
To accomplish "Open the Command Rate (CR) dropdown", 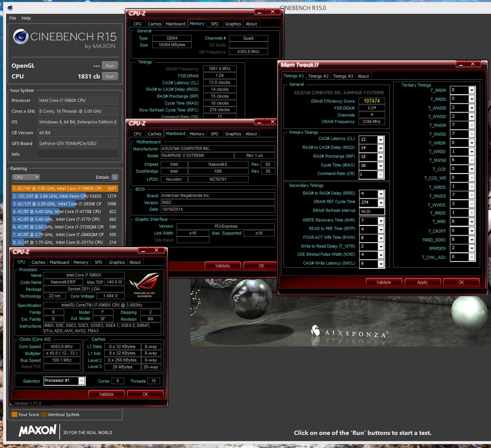I will (380, 175).
